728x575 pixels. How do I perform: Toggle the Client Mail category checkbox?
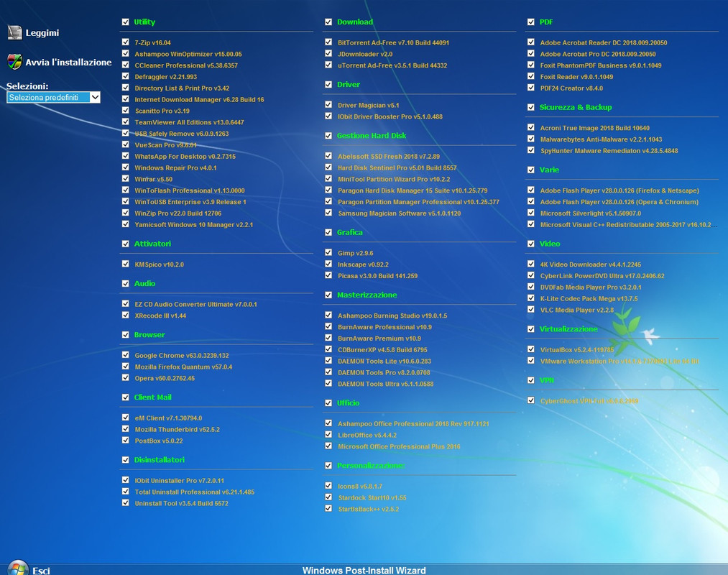pos(125,397)
